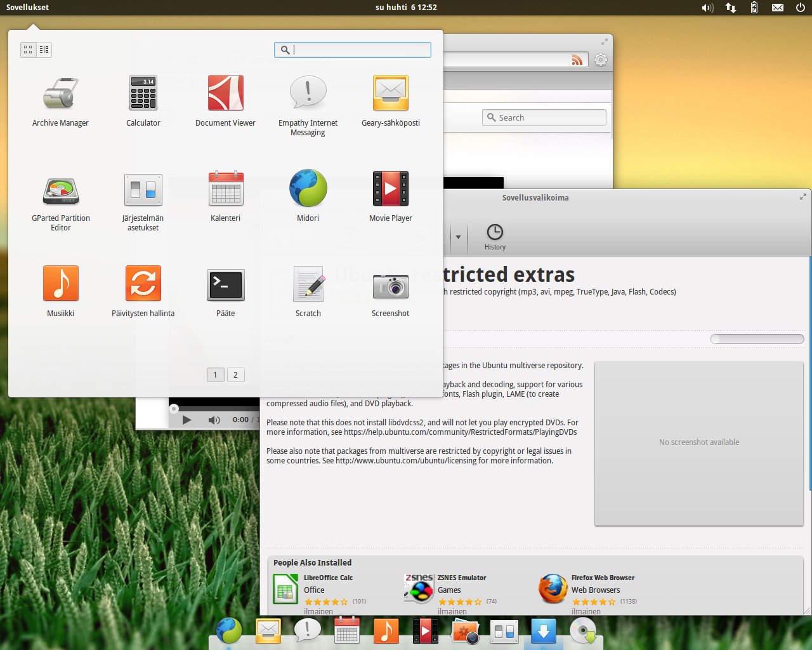Image resolution: width=812 pixels, height=650 pixels.
Task: Open the date and time indicator
Action: click(x=406, y=8)
